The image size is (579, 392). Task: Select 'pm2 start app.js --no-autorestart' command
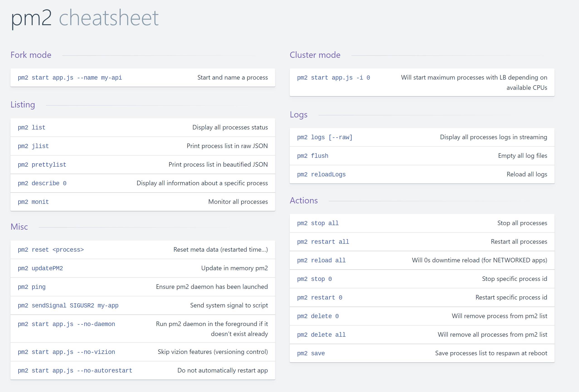pos(75,371)
